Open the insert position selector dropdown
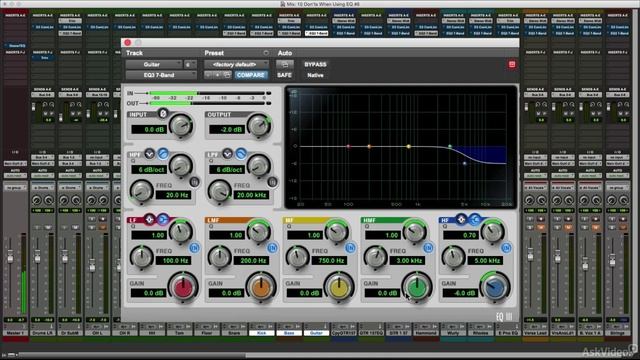 pos(190,64)
